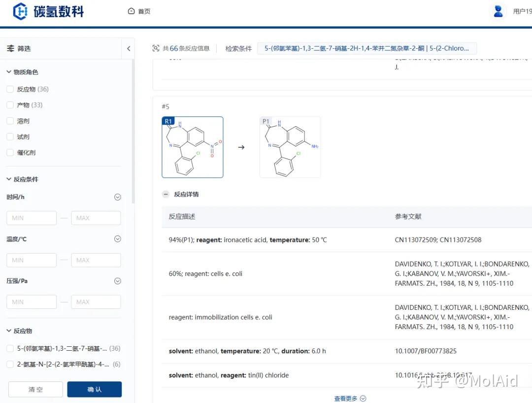Image resolution: width=532 pixels, height=403 pixels.
Task: Click the 碳氢数科 logo icon
Action: [20, 11]
